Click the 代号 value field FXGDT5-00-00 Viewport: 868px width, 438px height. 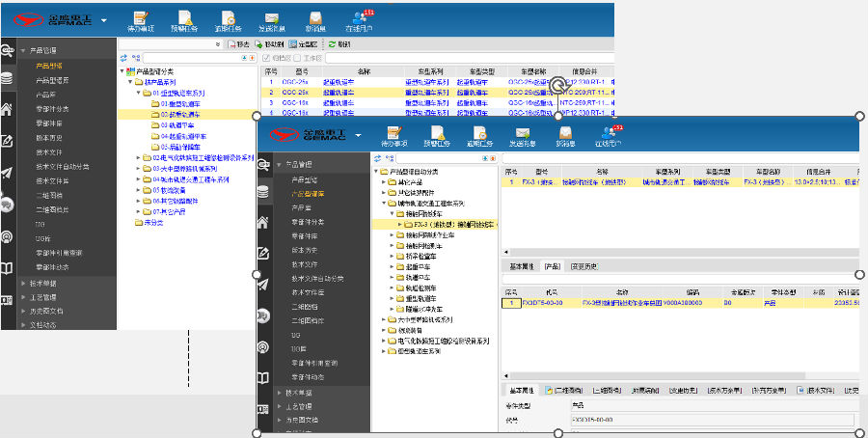(713, 420)
